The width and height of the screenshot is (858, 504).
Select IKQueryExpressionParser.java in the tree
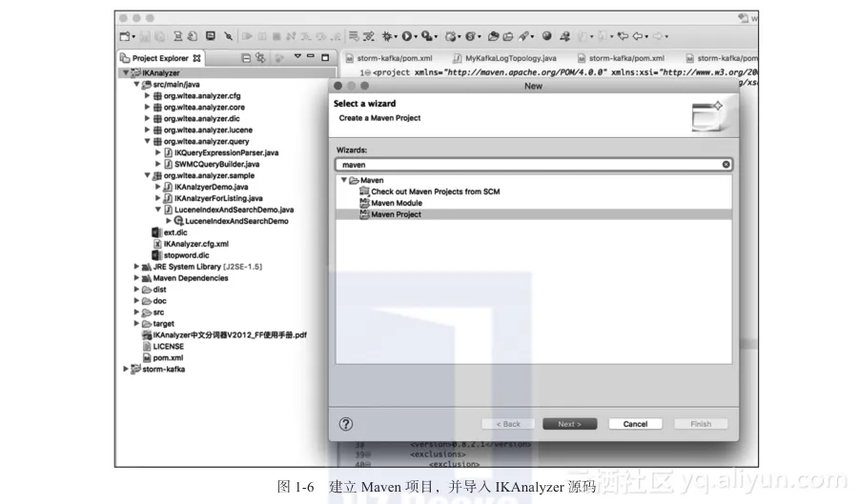(226, 152)
